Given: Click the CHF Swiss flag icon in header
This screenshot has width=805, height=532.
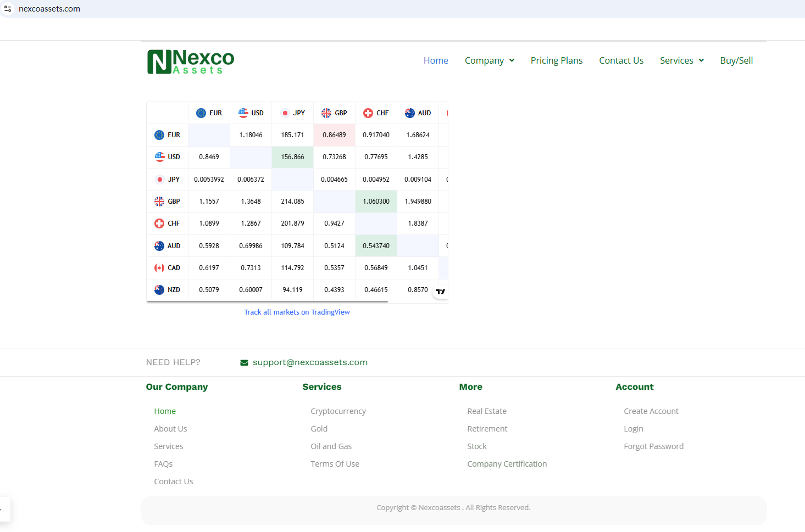Looking at the screenshot, I should [x=368, y=113].
